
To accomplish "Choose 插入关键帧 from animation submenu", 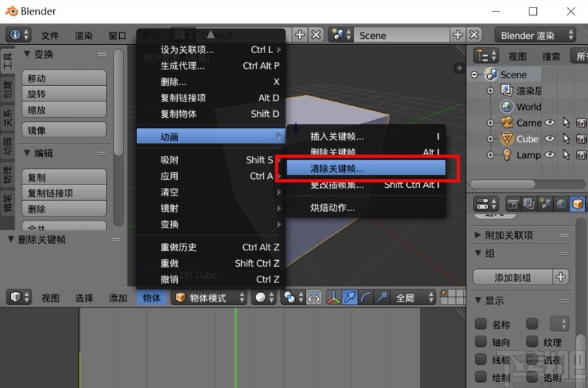I will tap(366, 136).
